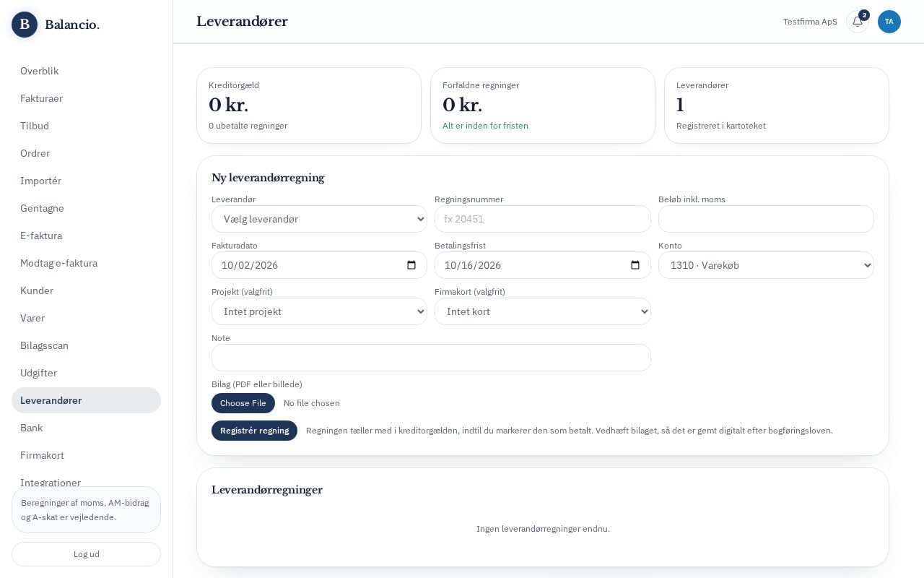
Task: Click into the Note text field
Action: [x=431, y=358]
